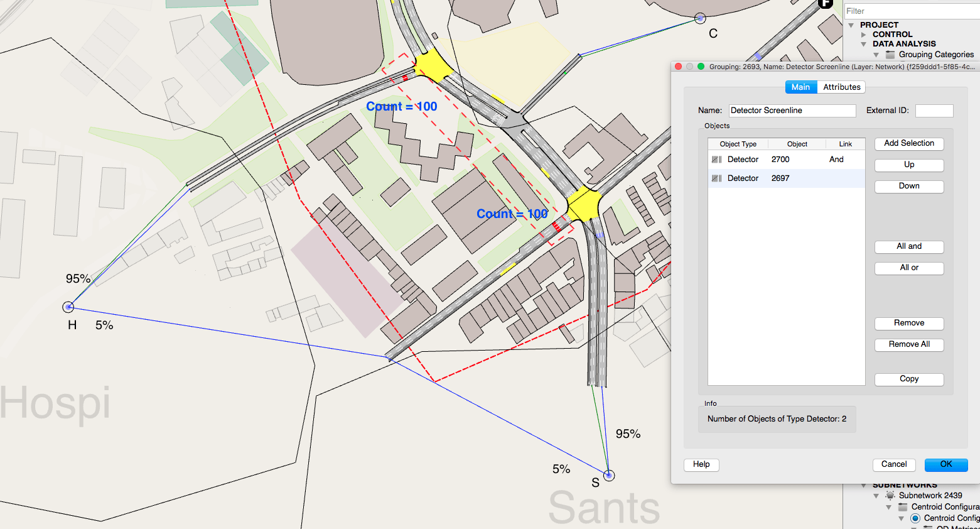
Task: Move the selected object Down
Action: tap(909, 186)
